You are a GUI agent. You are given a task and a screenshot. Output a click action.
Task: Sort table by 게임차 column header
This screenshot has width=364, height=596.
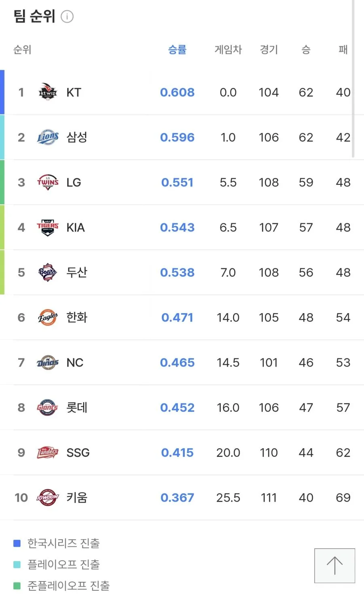[x=228, y=50]
